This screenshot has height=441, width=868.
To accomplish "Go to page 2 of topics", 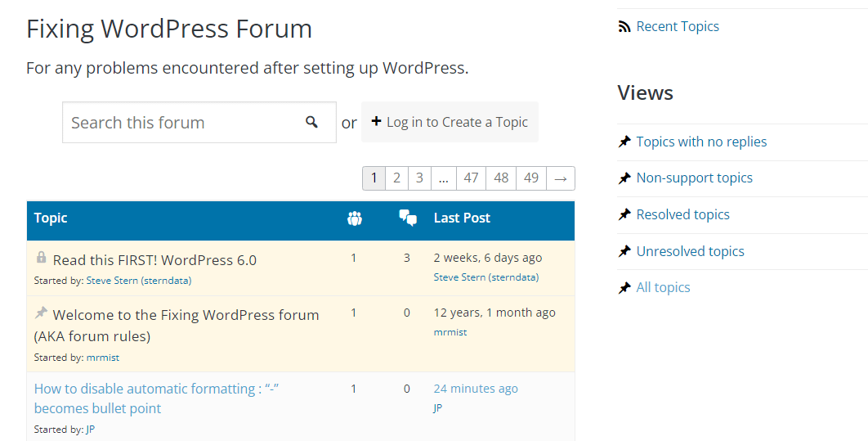I will [x=396, y=178].
